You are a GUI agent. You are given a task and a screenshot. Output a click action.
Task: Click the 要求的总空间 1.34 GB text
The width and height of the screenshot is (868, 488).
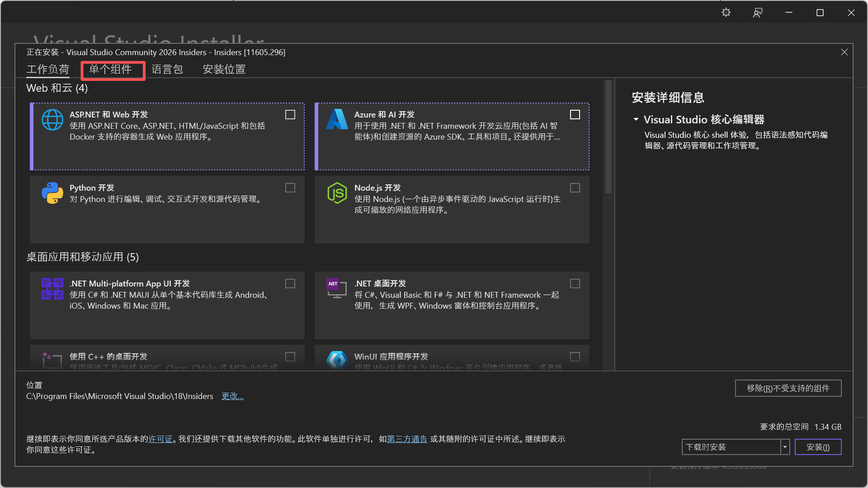tap(800, 427)
